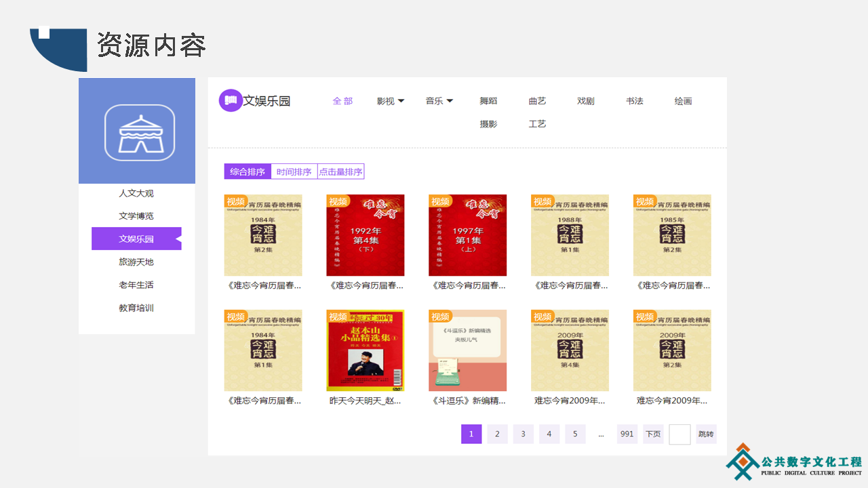This screenshot has height=488, width=868.
Task: Expand the 影视 dropdown arrow
Action: click(x=401, y=101)
